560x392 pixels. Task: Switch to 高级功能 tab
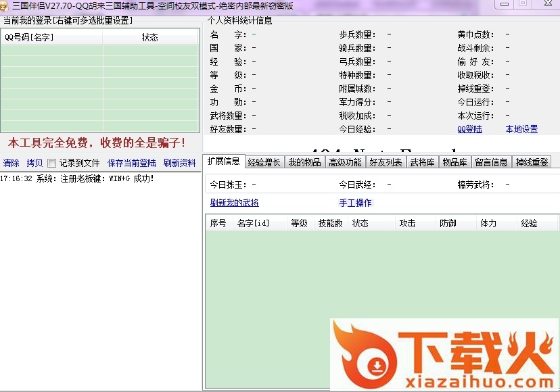click(345, 162)
